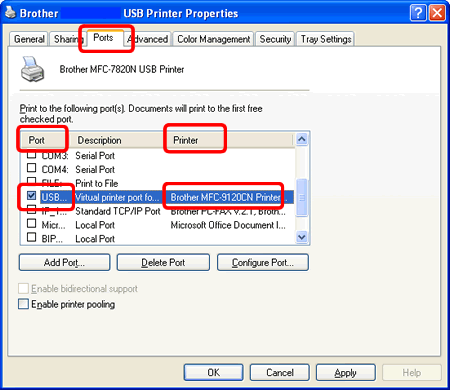Switch to the General tab
This screenshot has width=450, height=390.
[29, 39]
